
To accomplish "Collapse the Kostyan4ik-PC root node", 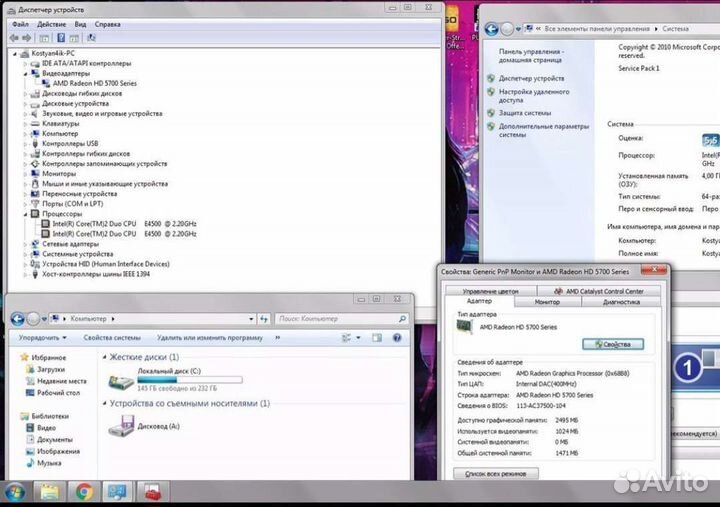I will click(x=15, y=54).
